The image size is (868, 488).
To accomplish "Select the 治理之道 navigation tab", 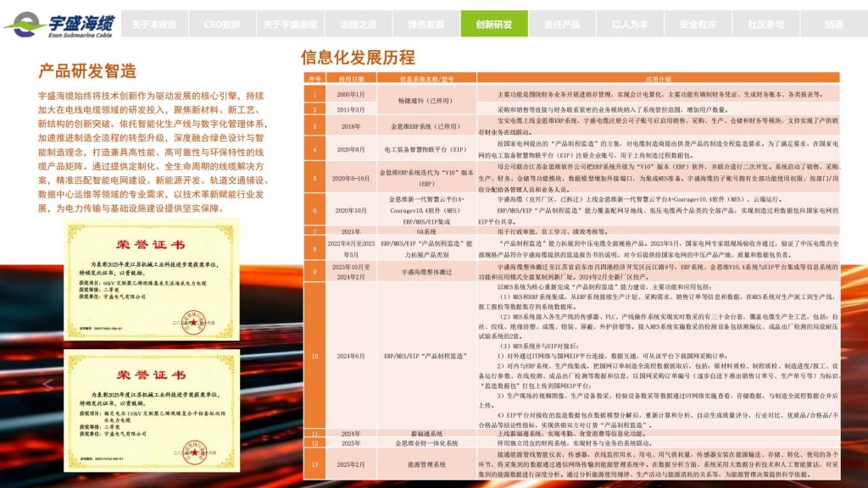I will (x=359, y=25).
